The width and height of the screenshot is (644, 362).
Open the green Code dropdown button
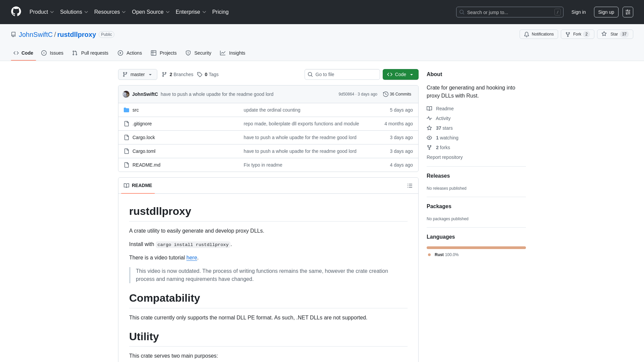(400, 74)
